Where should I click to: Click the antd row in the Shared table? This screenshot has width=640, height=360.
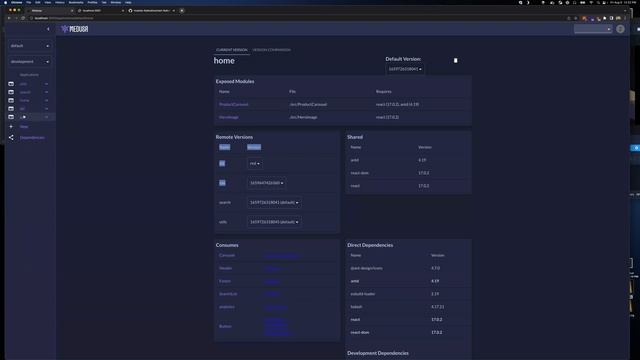click(x=408, y=160)
